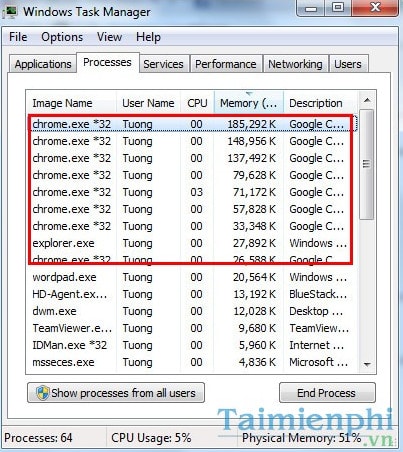The width and height of the screenshot is (403, 452).
Task: Select chrome.exe row using 185,292 K
Action: (x=192, y=124)
